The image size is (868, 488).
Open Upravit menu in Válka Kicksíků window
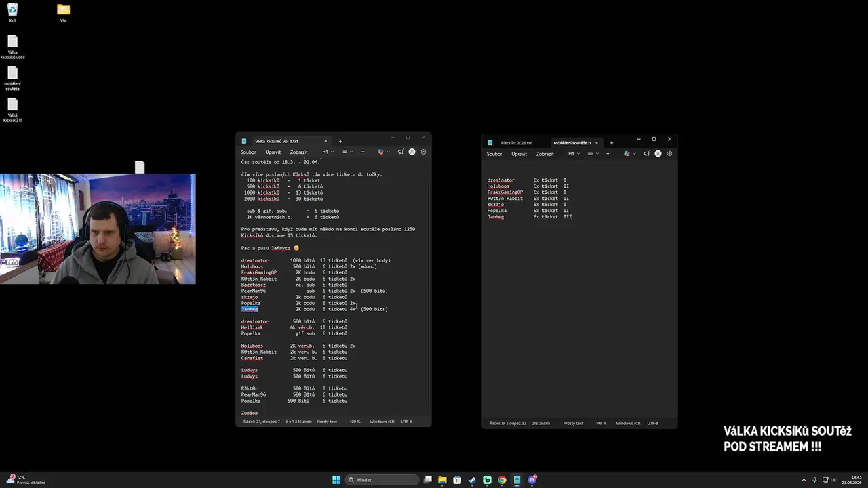273,152
